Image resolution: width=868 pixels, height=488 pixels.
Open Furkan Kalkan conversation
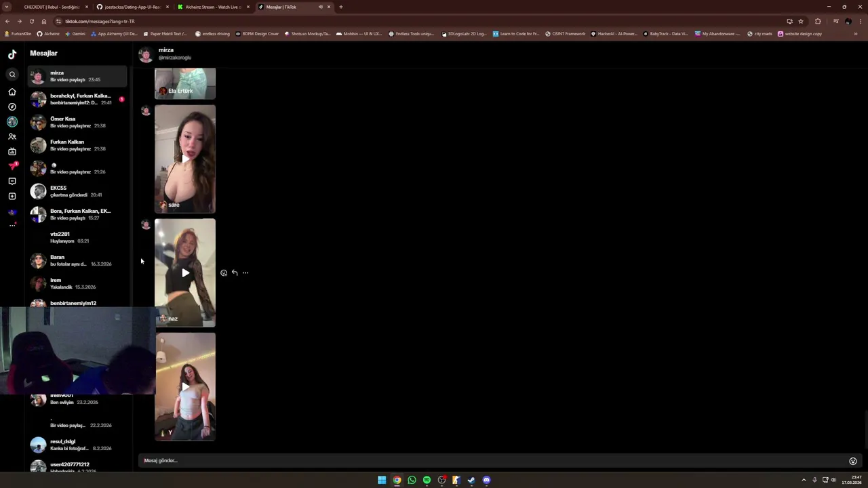(x=77, y=146)
